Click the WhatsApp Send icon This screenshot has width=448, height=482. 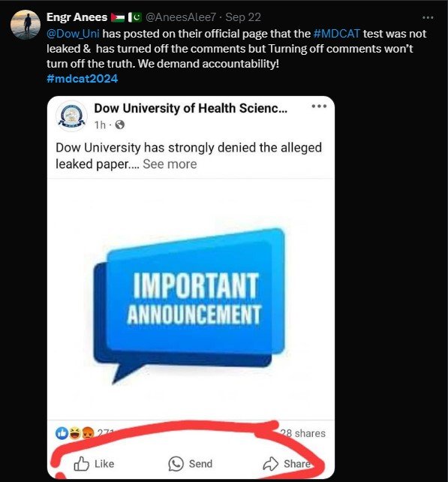click(176, 463)
